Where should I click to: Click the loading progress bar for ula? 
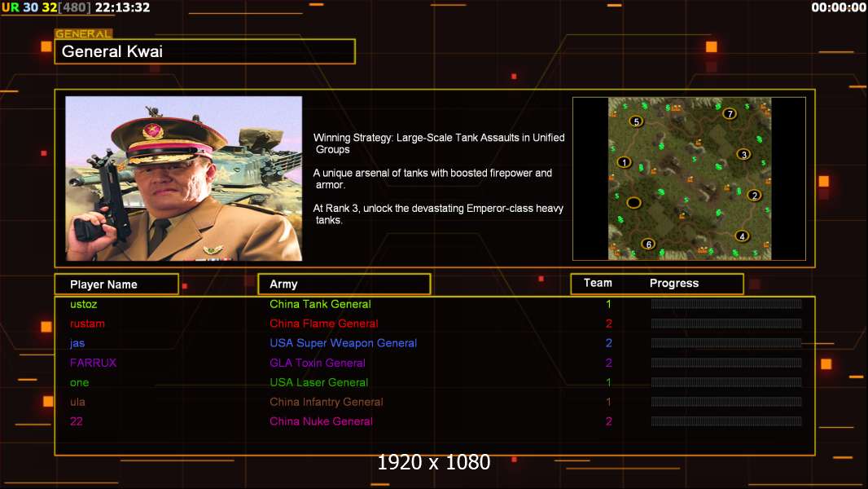pyautogui.click(x=726, y=402)
